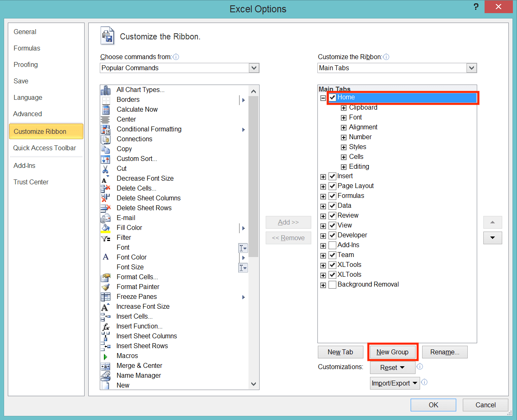The height and width of the screenshot is (420, 517).
Task: Expand the View tab node
Action: (x=323, y=226)
